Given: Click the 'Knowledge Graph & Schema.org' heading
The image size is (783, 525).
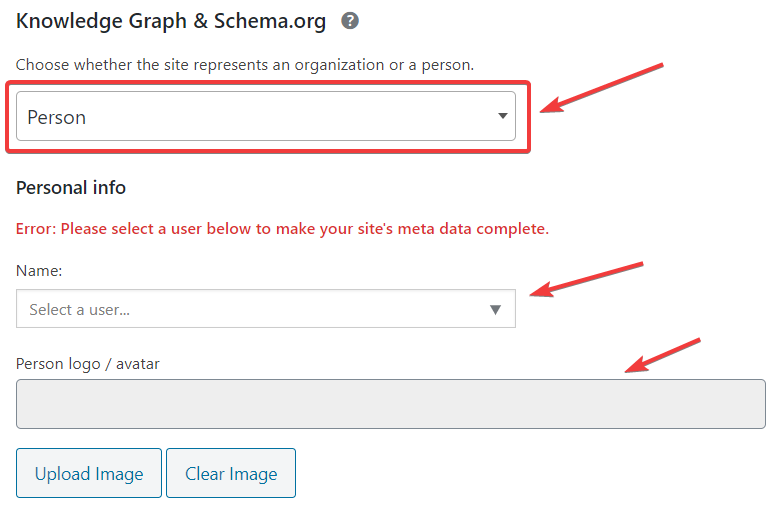Looking at the screenshot, I should pos(172,20).
